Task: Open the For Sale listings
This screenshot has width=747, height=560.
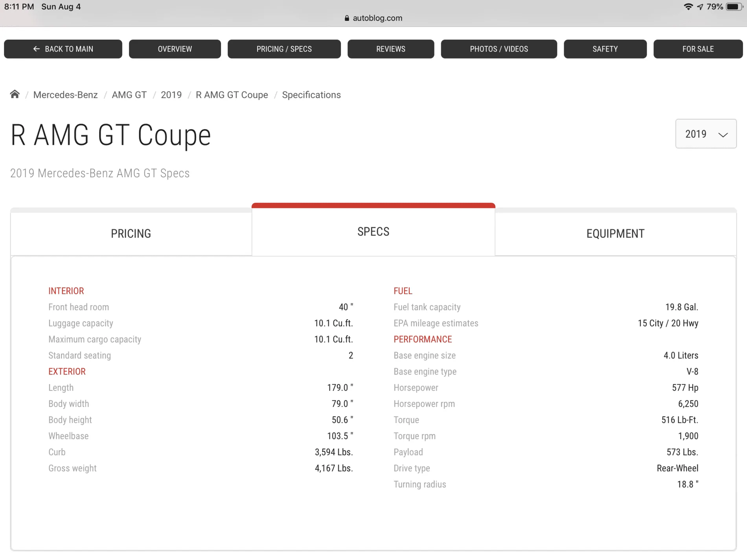Action: click(x=698, y=49)
